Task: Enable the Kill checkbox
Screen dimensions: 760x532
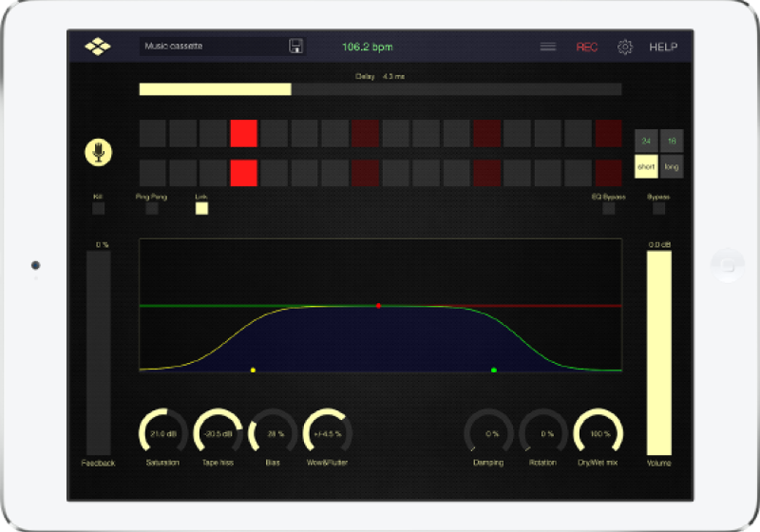Action: (98, 208)
